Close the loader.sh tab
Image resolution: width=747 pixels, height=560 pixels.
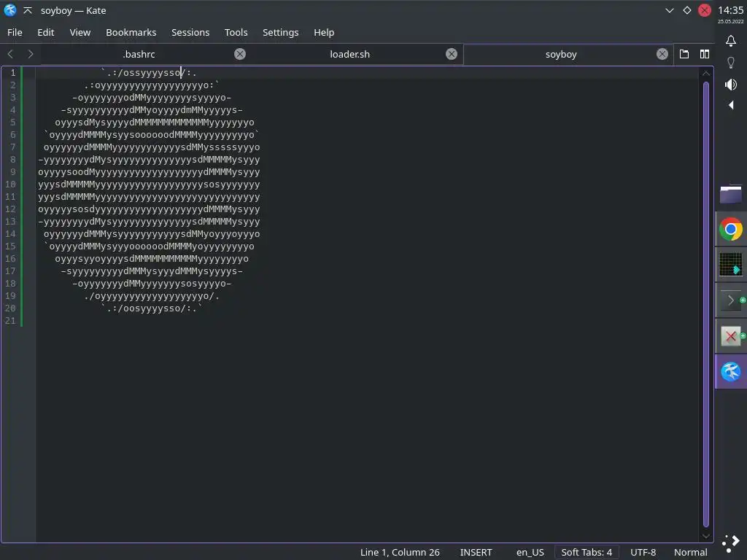[x=451, y=54]
